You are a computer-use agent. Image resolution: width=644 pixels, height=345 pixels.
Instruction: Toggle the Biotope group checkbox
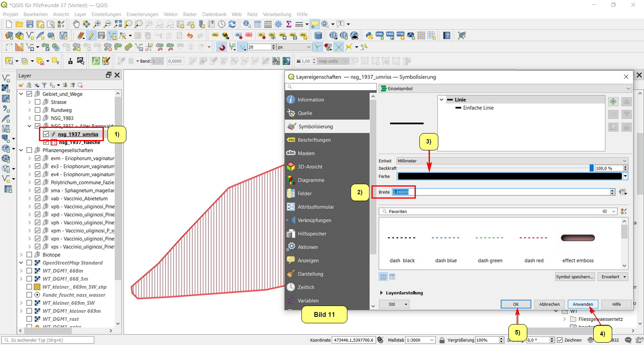(29, 255)
